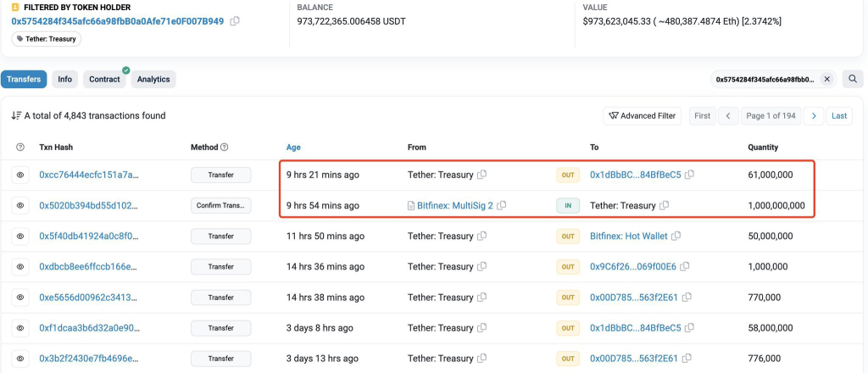868x373 pixels.
Task: Preview transaction 0xcc76444ecfc151a7a with eye icon
Action: coord(20,175)
